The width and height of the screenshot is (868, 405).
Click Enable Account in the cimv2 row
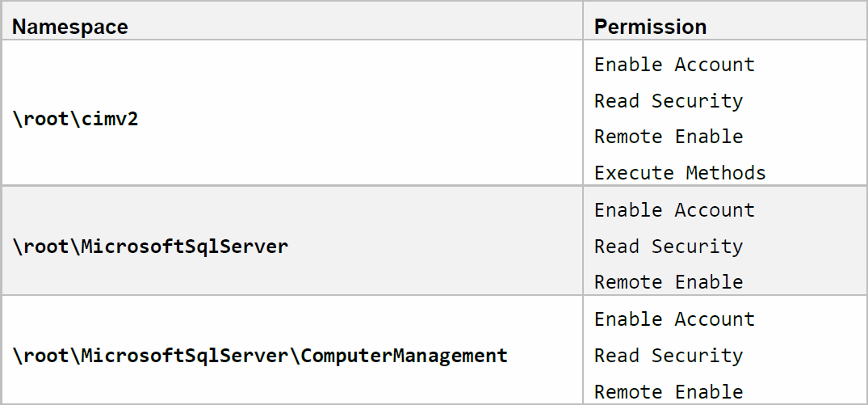674,65
